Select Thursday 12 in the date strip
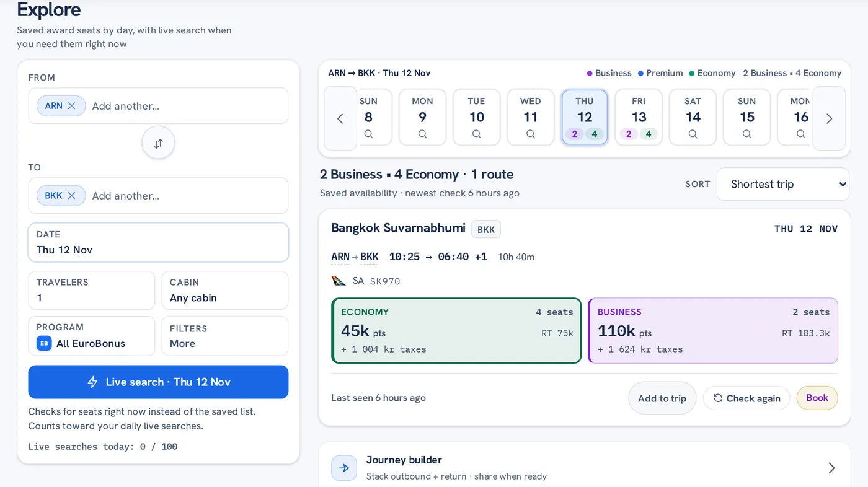868x487 pixels. click(x=585, y=117)
